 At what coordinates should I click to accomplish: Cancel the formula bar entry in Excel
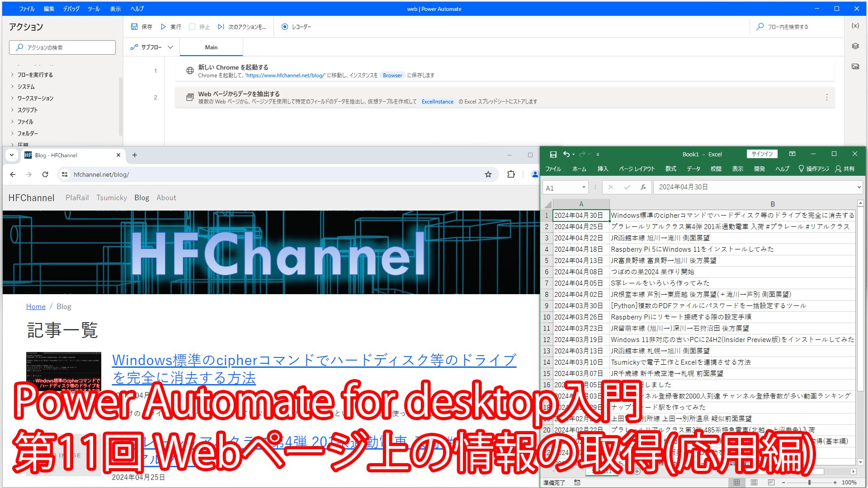[611, 187]
